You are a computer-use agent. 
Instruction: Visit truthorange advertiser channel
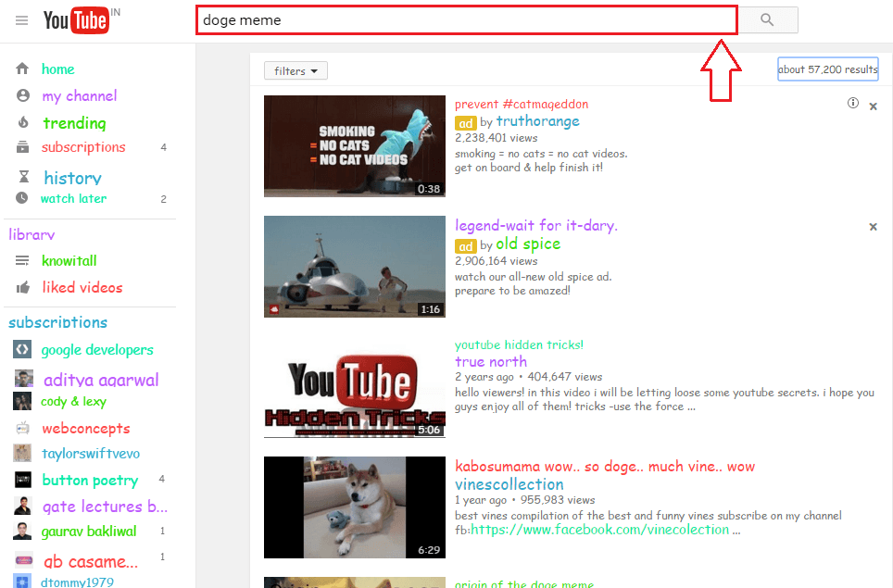tap(537, 120)
